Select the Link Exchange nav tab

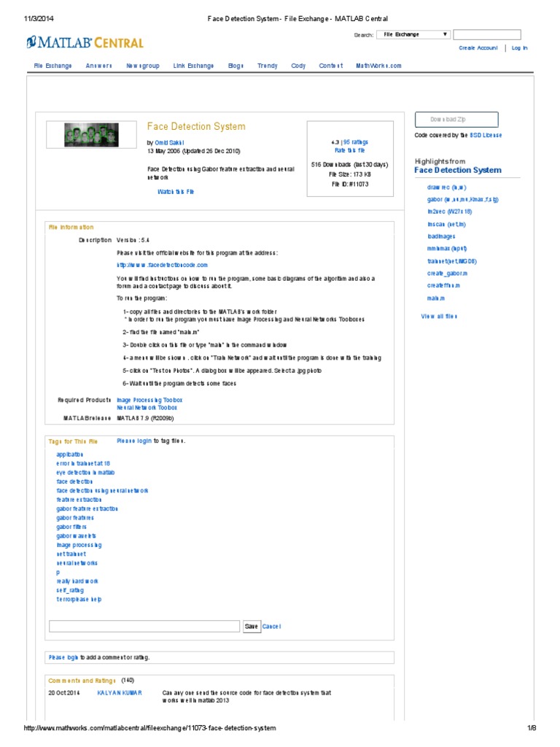[x=193, y=66]
